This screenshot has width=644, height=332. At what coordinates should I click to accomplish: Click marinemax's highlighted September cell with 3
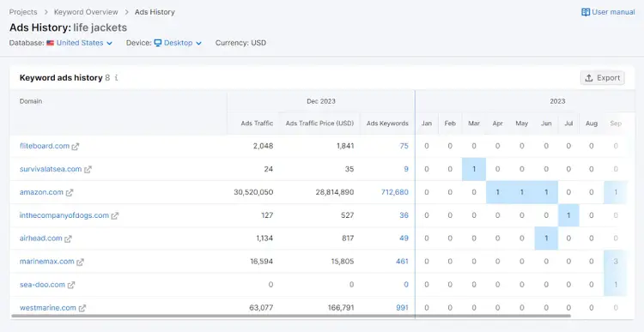616,262
